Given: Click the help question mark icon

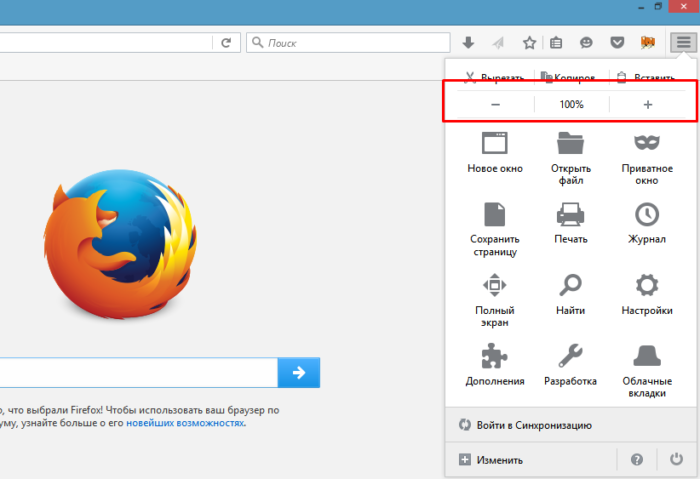Looking at the screenshot, I should (x=637, y=459).
